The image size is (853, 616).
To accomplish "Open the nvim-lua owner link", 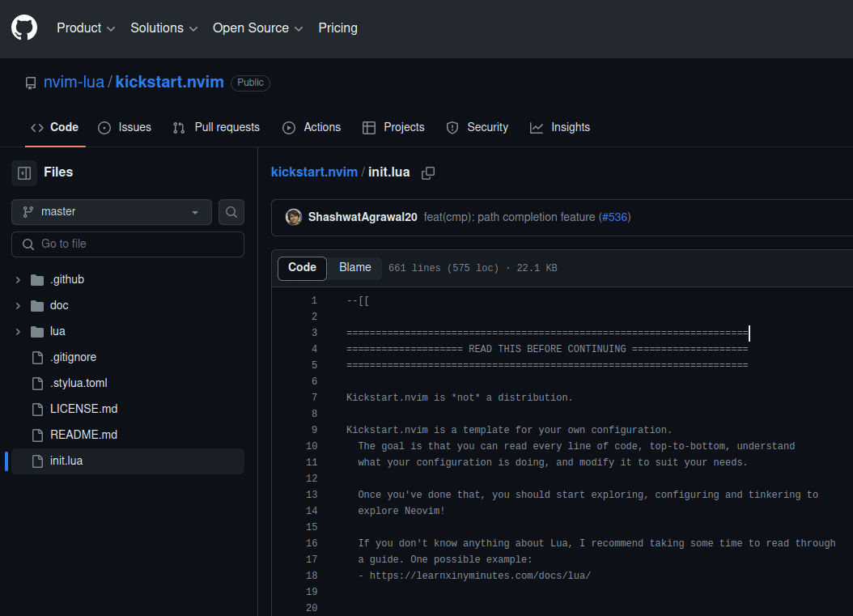I will coord(74,83).
